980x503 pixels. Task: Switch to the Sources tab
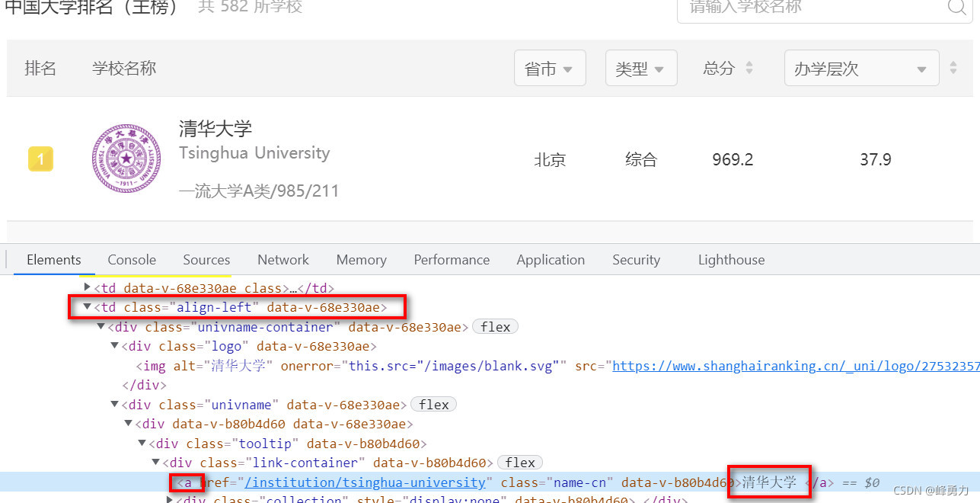click(206, 260)
